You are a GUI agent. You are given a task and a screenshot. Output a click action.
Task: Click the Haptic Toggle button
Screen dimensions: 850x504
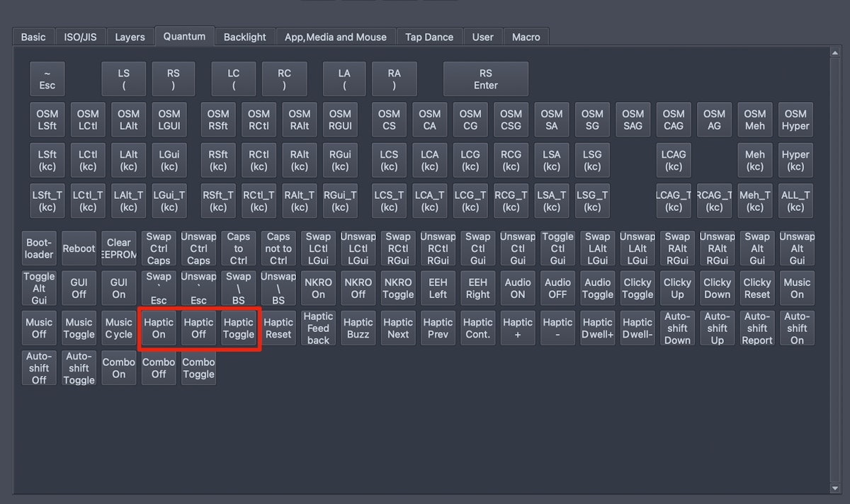tap(239, 328)
